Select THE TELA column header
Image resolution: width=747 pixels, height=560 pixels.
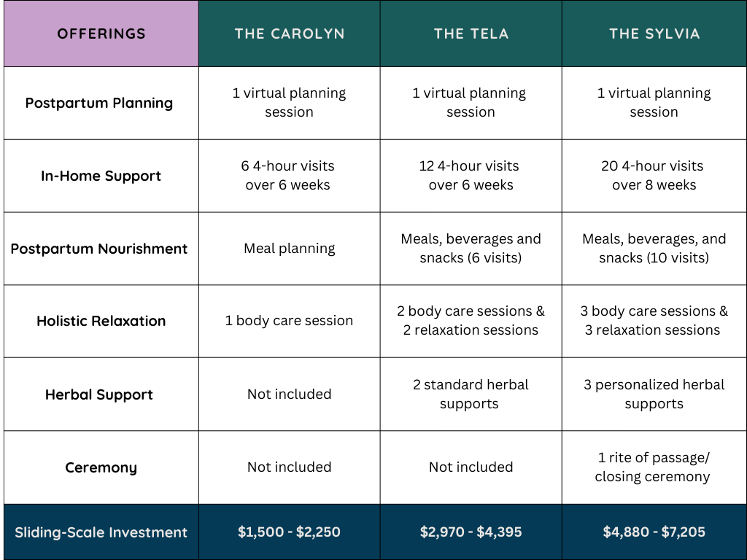pyautogui.click(x=471, y=34)
